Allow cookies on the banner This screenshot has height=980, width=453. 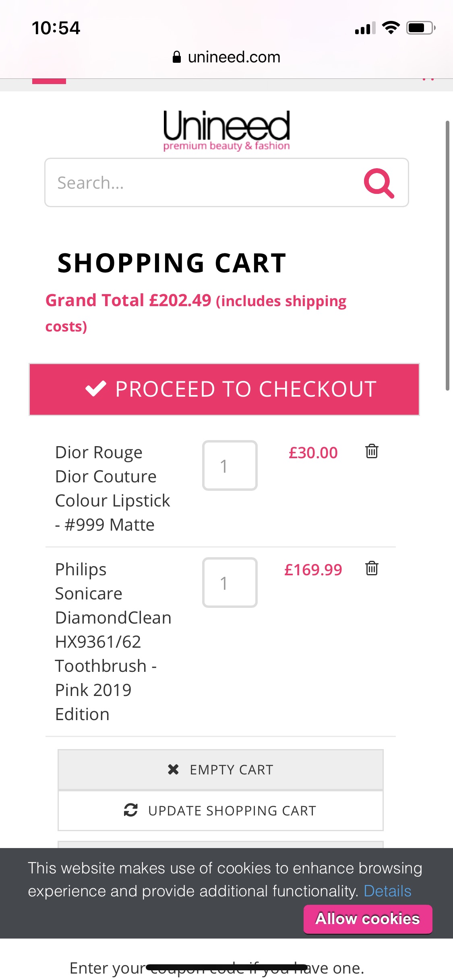[x=368, y=919]
